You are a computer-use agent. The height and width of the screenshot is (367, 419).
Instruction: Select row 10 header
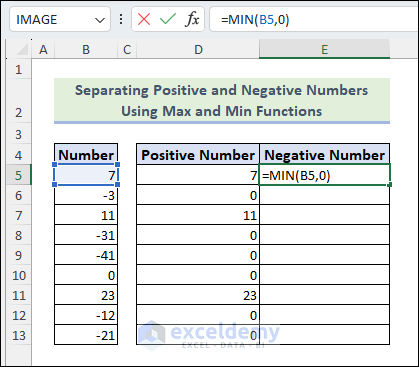[x=18, y=275]
